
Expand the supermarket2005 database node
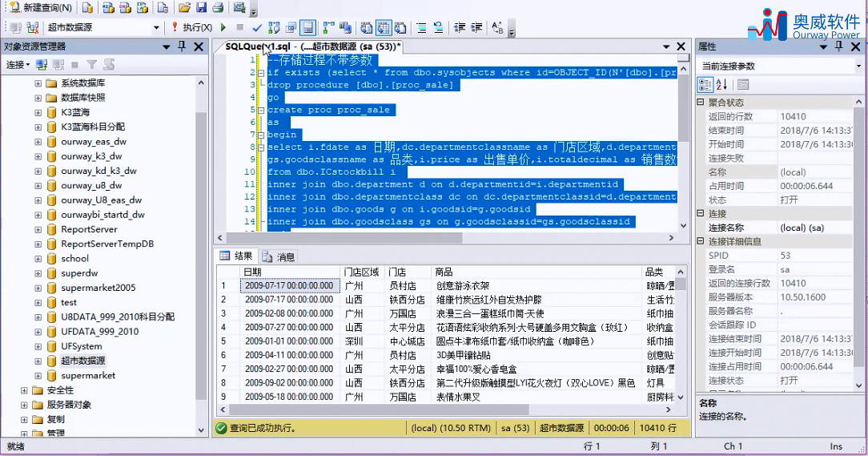coord(38,289)
